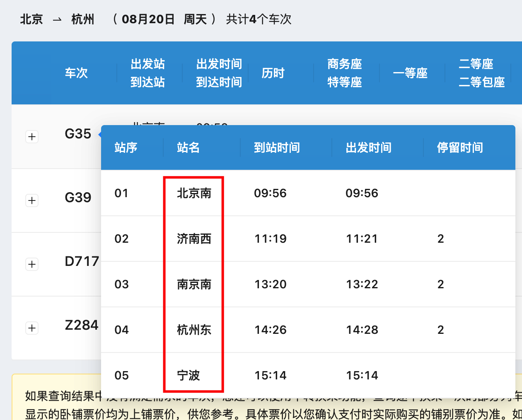Click the 08月20日 周天 date text

click(164, 19)
